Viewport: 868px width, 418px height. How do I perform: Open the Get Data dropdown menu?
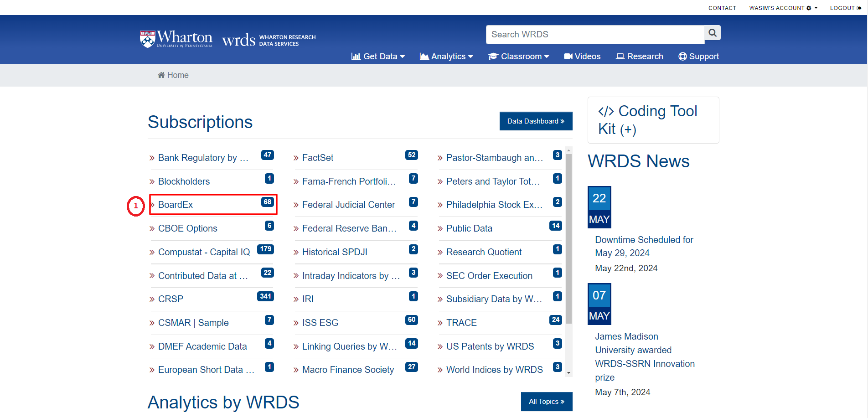click(x=378, y=57)
